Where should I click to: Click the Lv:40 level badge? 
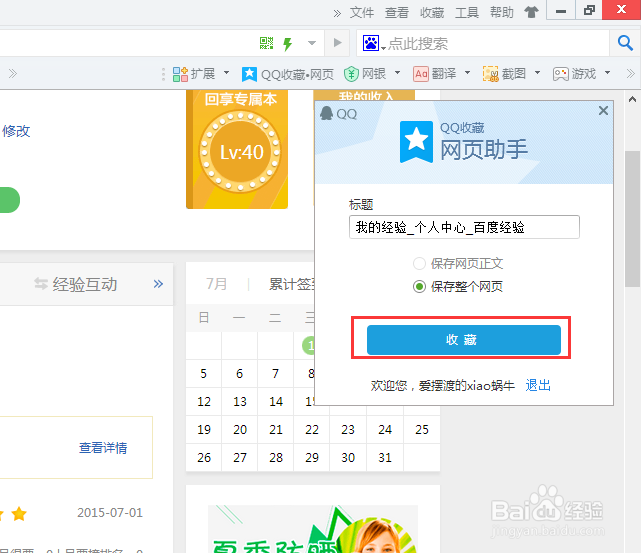point(241,152)
